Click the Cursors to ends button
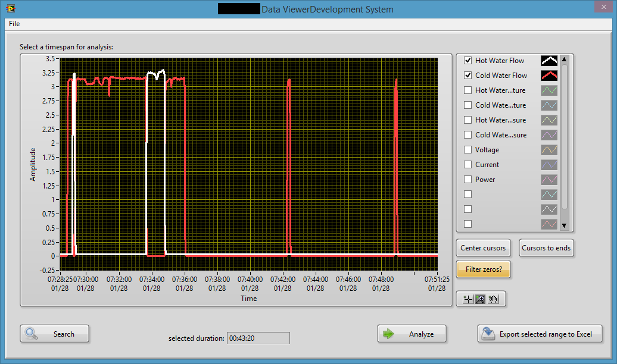617x364 pixels. [546, 248]
